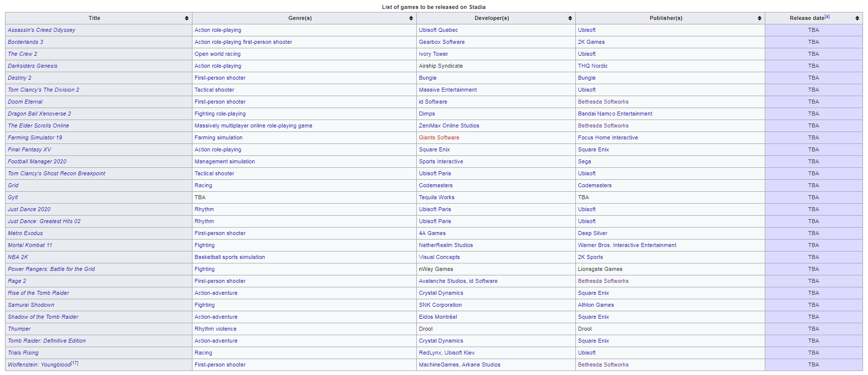This screenshot has width=868, height=375.
Task: Open NetherRealm Studios link
Action: pos(446,245)
